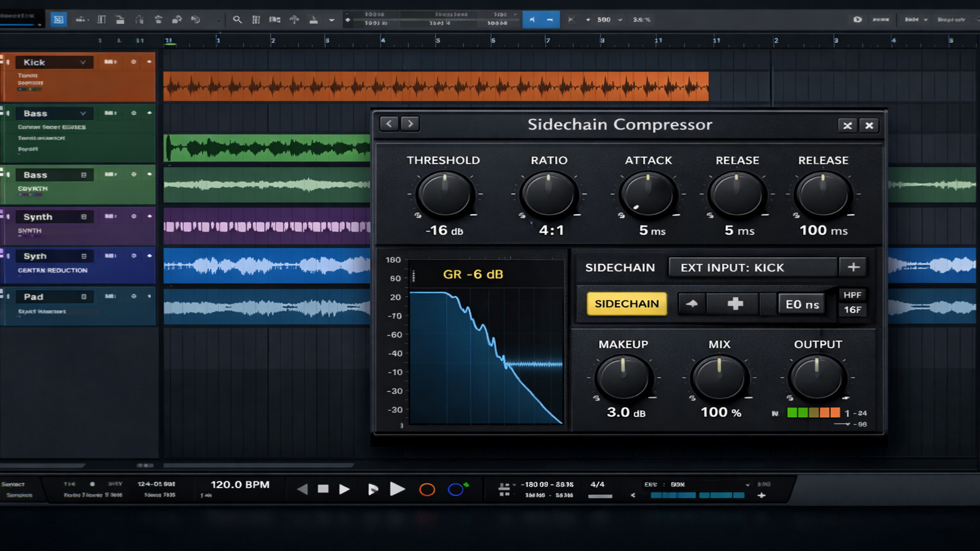Select the Zoom tool in the toolbar
Image resolution: width=980 pixels, height=551 pixels.
click(x=237, y=19)
